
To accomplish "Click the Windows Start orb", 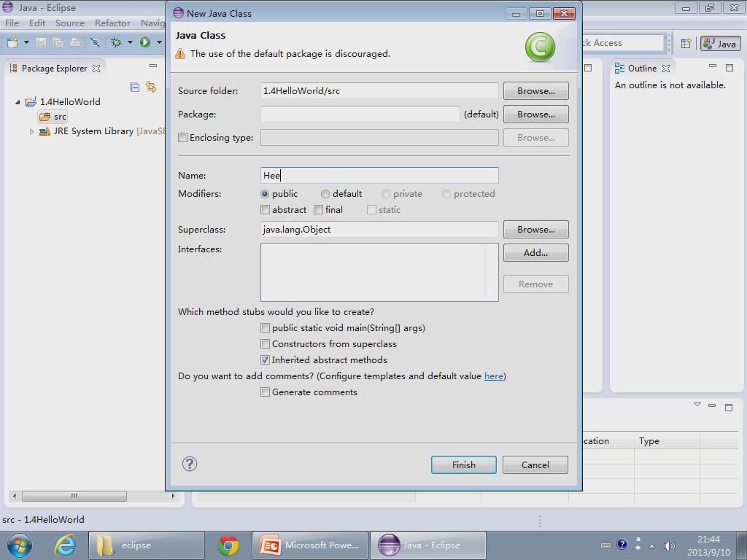I will click(x=20, y=545).
